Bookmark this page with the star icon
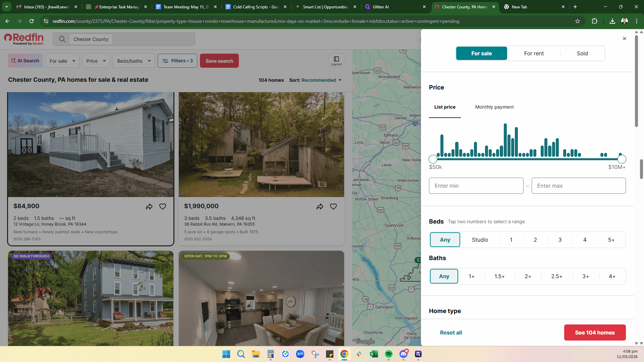644x362 pixels. (x=578, y=21)
